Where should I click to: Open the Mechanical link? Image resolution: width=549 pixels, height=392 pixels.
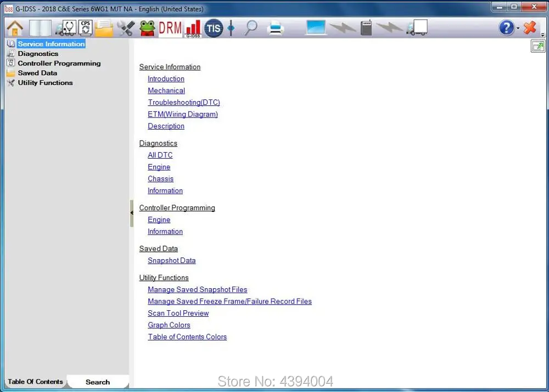pos(166,91)
